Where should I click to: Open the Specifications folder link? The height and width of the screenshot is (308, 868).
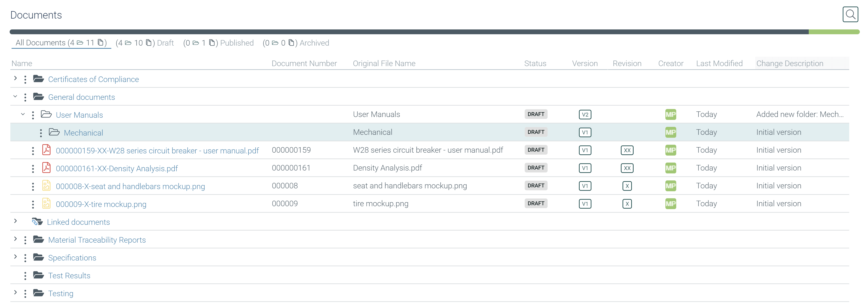coord(72,258)
